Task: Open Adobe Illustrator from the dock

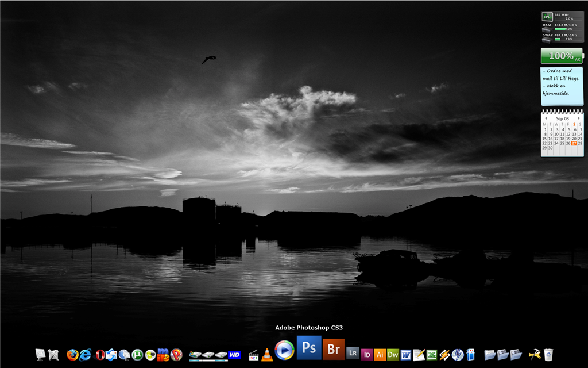Action: (x=380, y=354)
